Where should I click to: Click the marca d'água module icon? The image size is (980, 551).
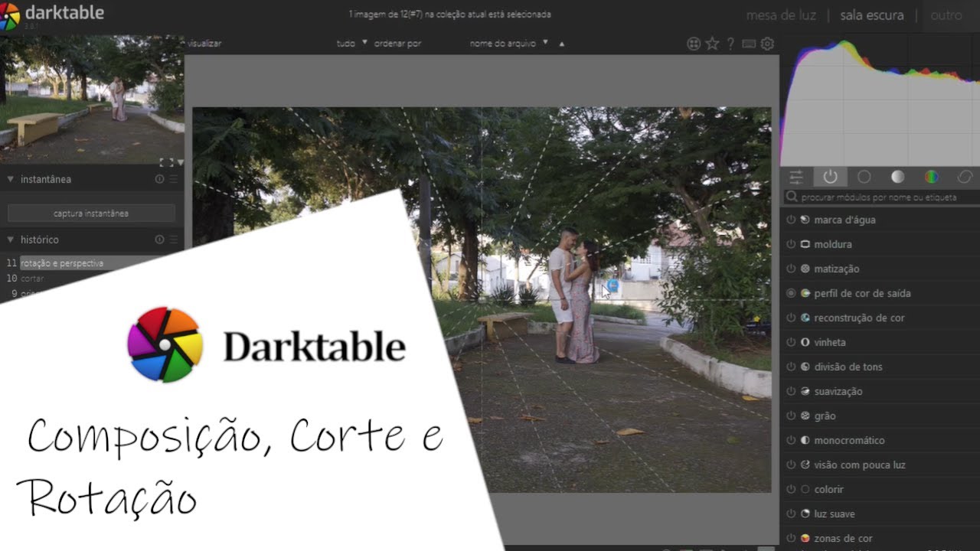click(x=805, y=220)
